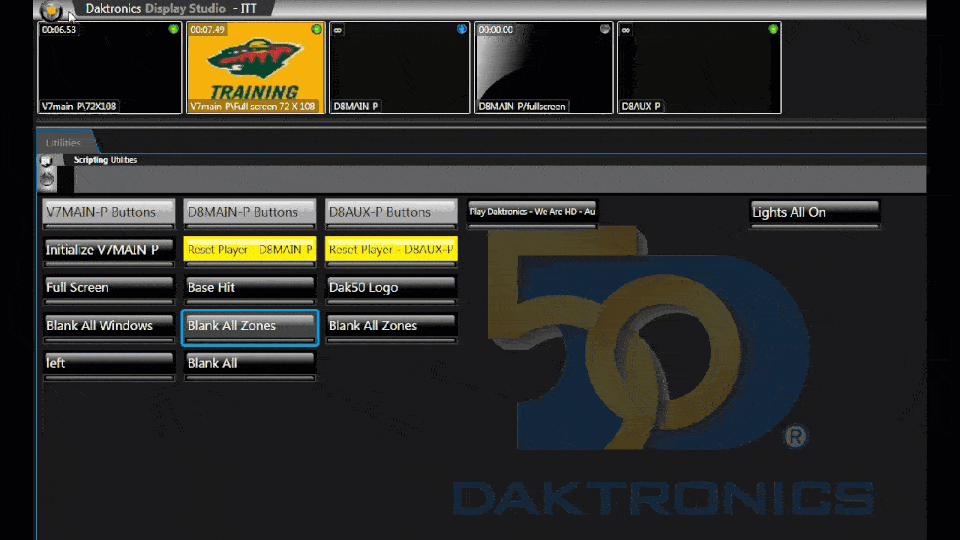Viewport: 960px width, 540px height.
Task: Select the V7MAIN-P Buttons header
Action: pos(108,212)
